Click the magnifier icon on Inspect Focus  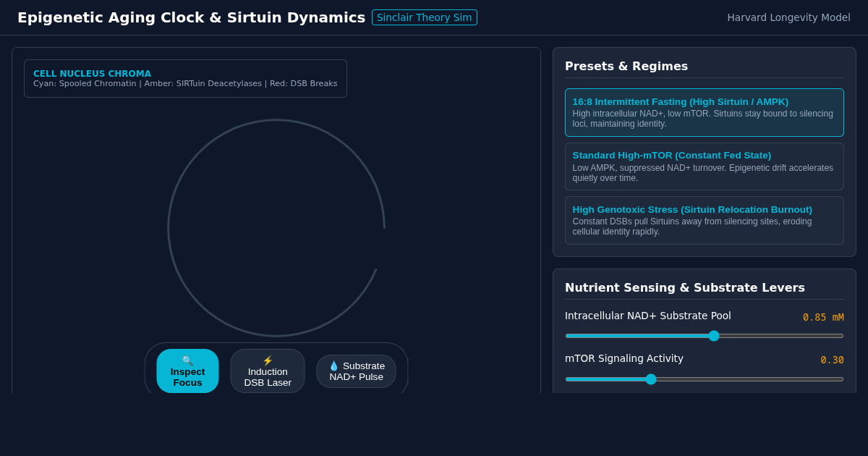187,360
